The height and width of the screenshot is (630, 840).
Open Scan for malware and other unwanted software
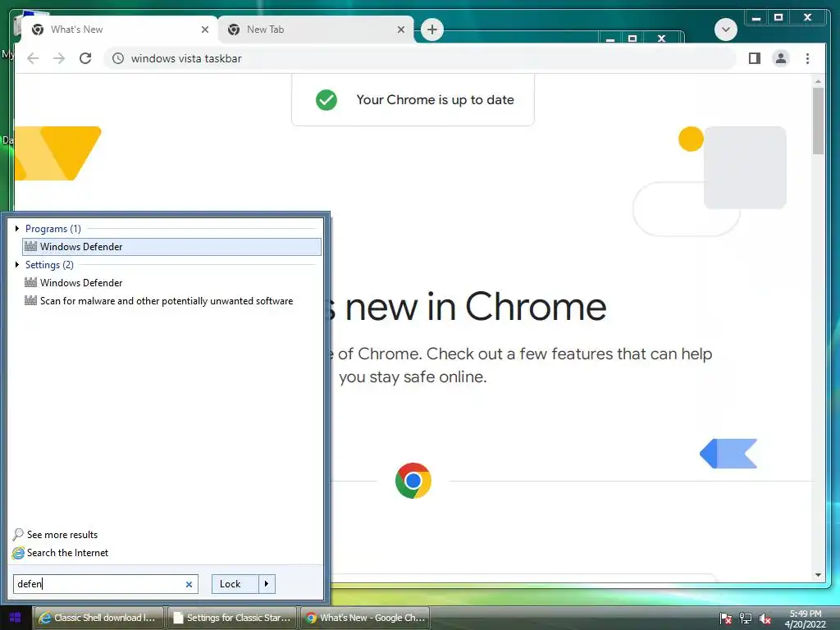pos(171,301)
